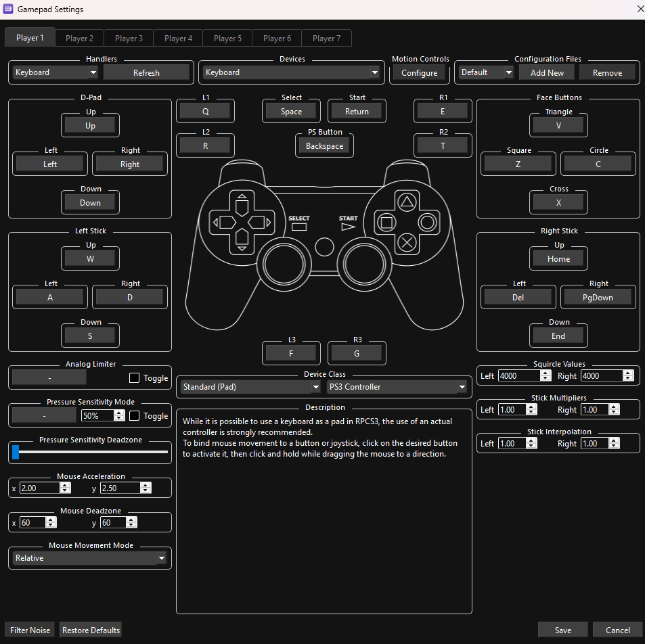Screen dimensions: 645x644
Task: Go to the Player 6 tab
Action: pyautogui.click(x=277, y=39)
